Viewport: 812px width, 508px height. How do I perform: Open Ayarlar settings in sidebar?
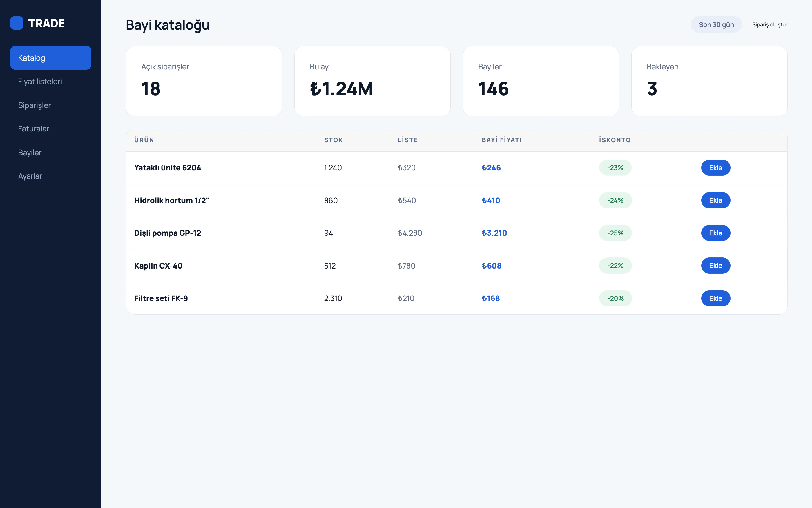[x=51, y=176]
